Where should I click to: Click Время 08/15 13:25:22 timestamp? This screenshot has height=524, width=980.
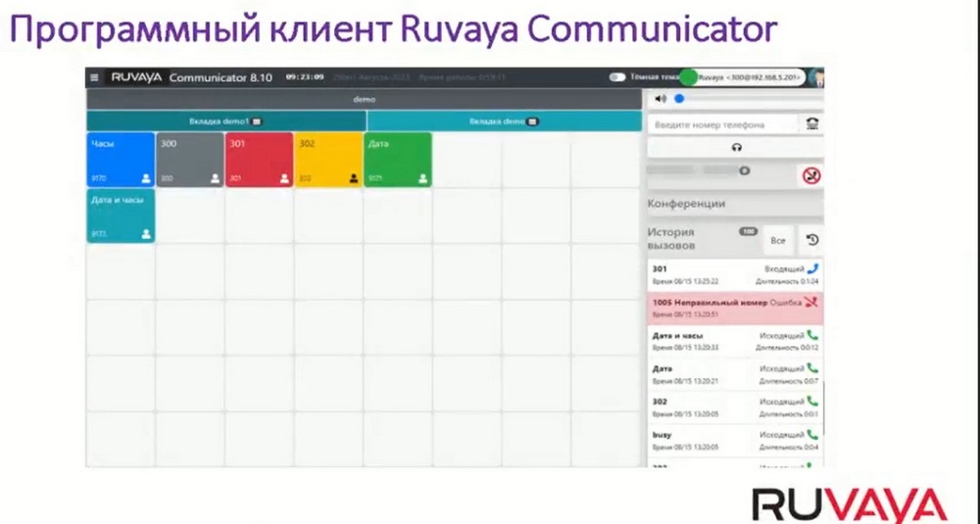click(686, 282)
